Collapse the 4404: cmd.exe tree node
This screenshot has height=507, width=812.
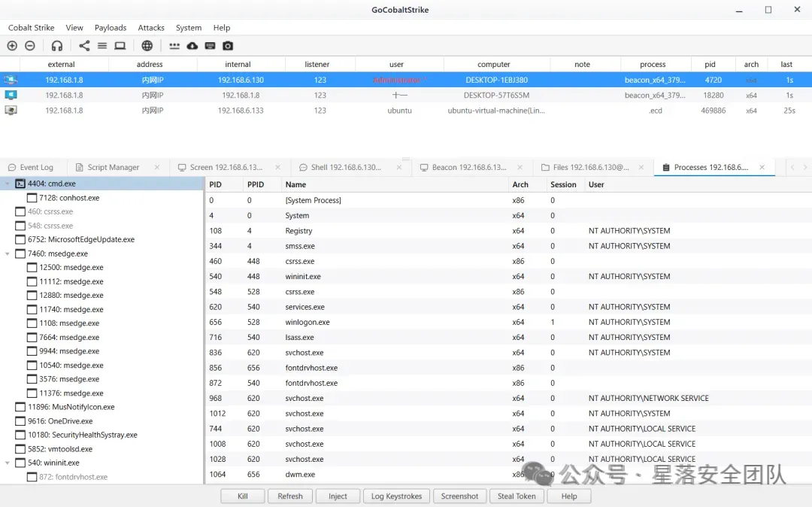pos(8,184)
